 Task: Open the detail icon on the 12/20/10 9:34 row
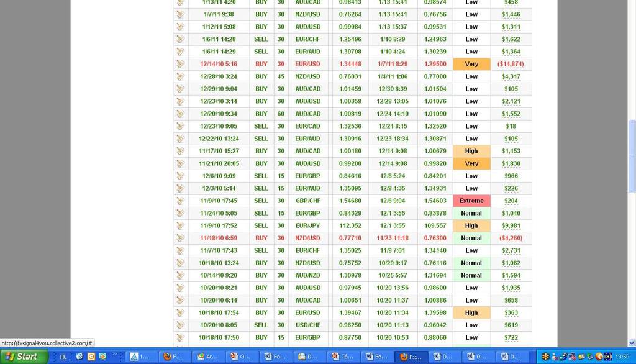click(181, 114)
